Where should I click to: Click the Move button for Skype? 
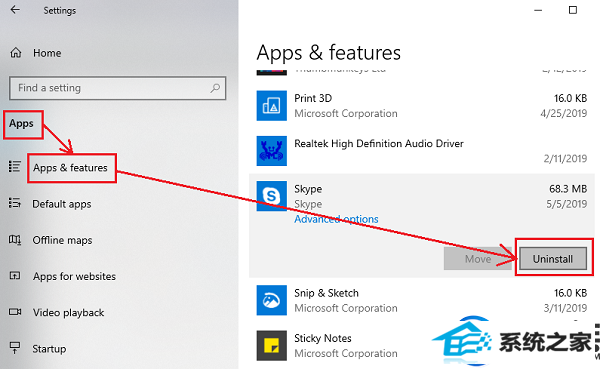point(478,259)
